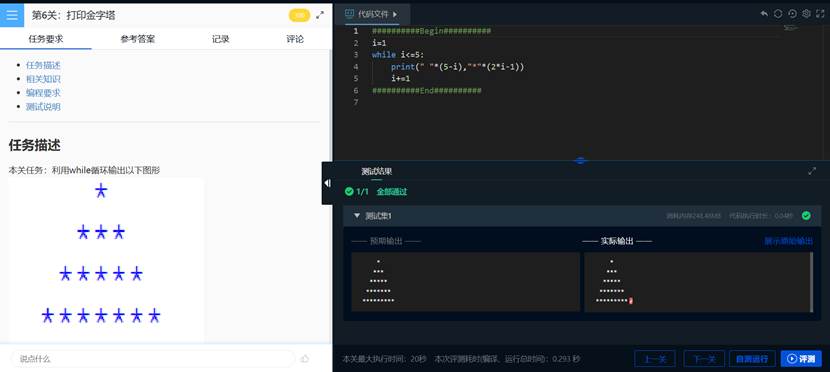Click the pyramid star pattern image
This screenshot has width=830, height=372.
106,259
